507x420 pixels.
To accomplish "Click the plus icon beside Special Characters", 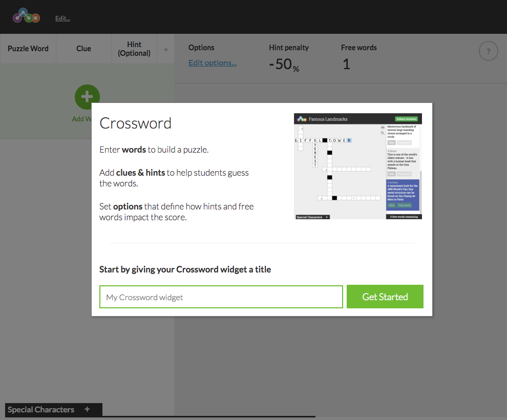I will 87,409.
